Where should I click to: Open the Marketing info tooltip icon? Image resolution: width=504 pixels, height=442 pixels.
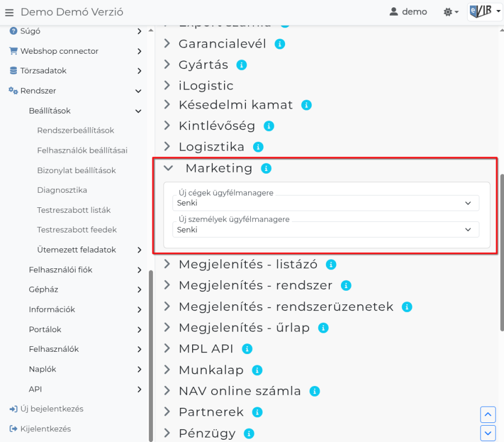click(266, 168)
